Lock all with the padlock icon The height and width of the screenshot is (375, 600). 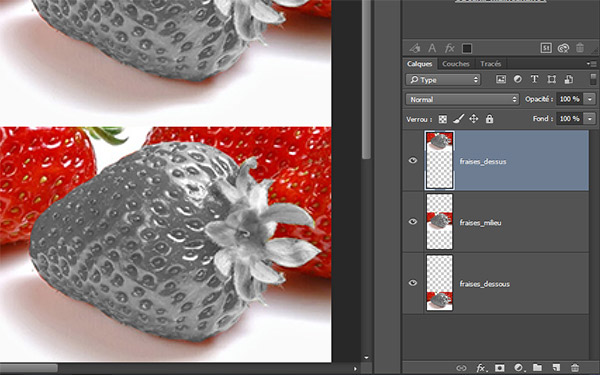[489, 119]
